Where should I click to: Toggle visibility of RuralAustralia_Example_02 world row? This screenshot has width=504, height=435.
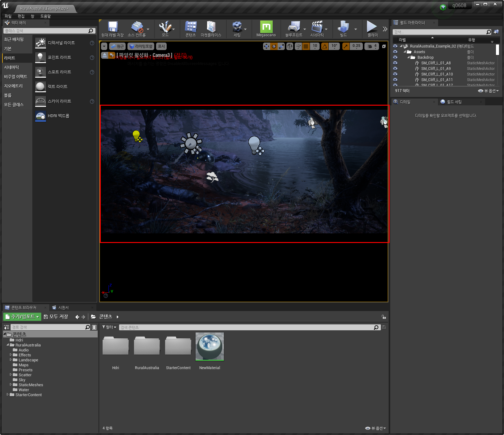(395, 46)
